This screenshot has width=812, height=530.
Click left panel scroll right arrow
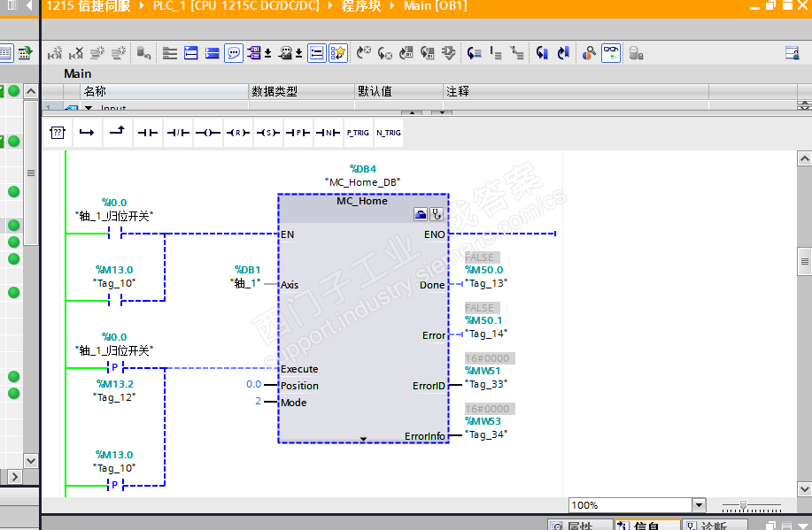pos(14,476)
